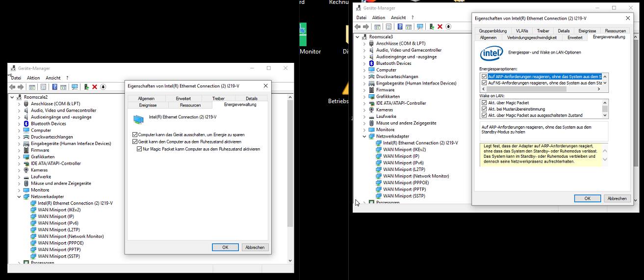Image resolution: width=644 pixels, height=280 pixels.
Task: Open the VLANs tab
Action: point(522,30)
